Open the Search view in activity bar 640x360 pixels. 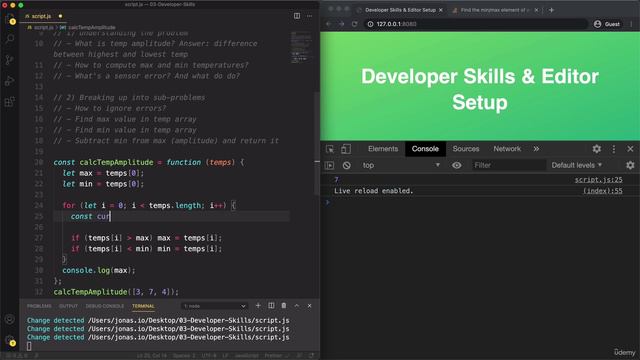[x=10, y=39]
